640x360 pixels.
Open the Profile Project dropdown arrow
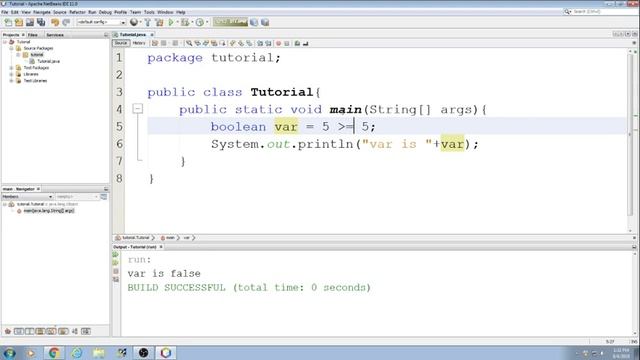tap(207, 22)
